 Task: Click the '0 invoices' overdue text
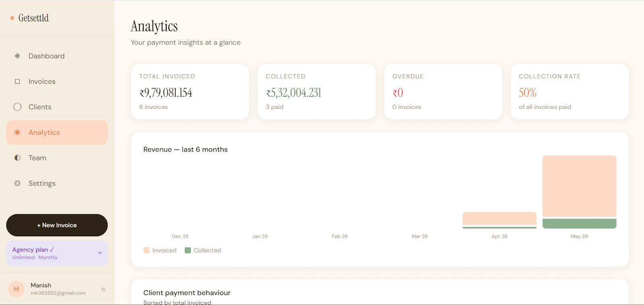click(x=407, y=107)
